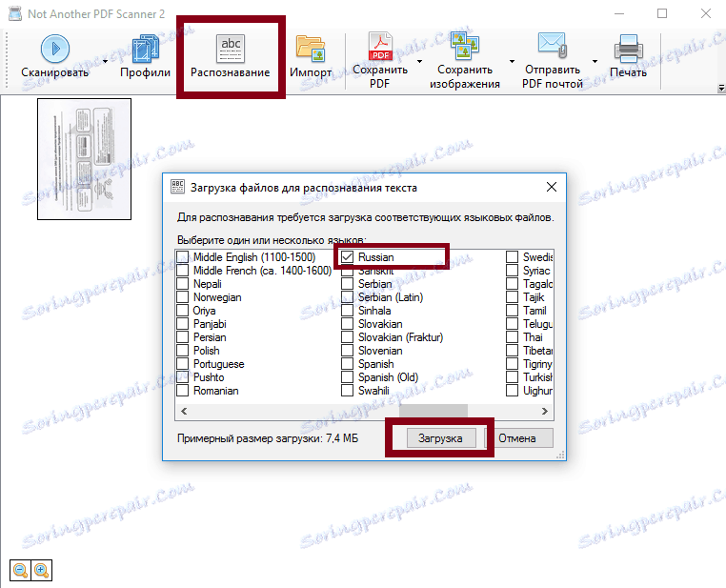Tick the Swahili checkbox

[x=347, y=391]
